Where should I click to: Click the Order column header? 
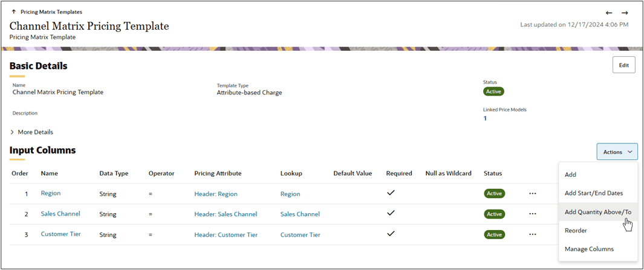tap(20, 173)
